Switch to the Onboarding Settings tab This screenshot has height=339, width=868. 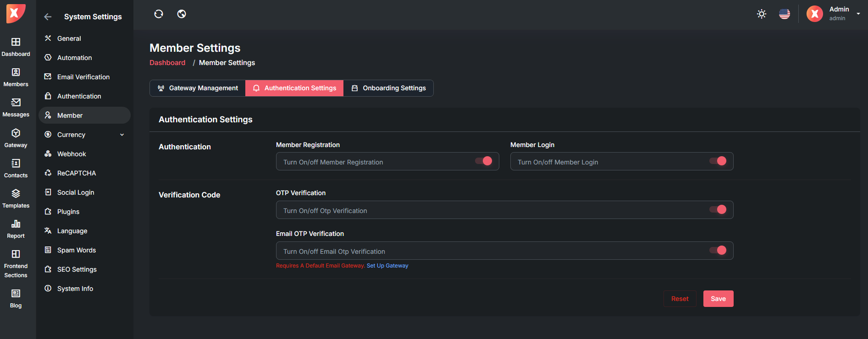pyautogui.click(x=388, y=88)
